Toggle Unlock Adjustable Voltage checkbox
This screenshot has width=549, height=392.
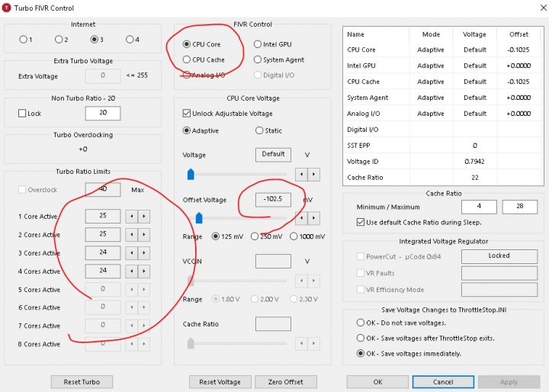(x=187, y=113)
